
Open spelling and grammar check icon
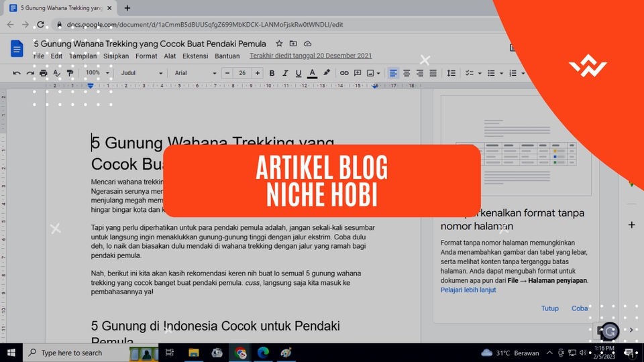pos(56,73)
